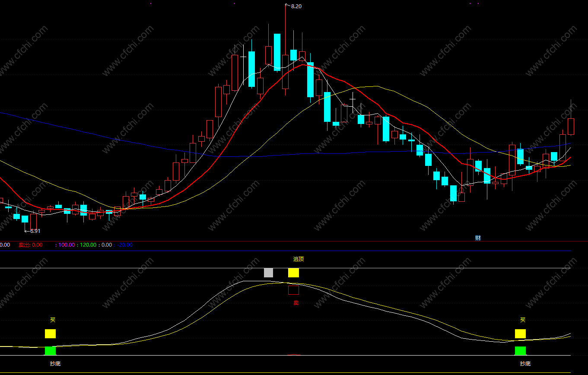Click the green 120.00 indicator value

click(x=88, y=245)
